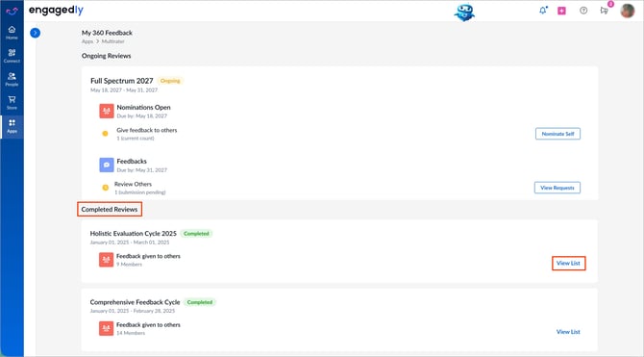Image resolution: width=644 pixels, height=357 pixels.
Task: Expand the blue chevron side panel button
Action: click(x=35, y=33)
